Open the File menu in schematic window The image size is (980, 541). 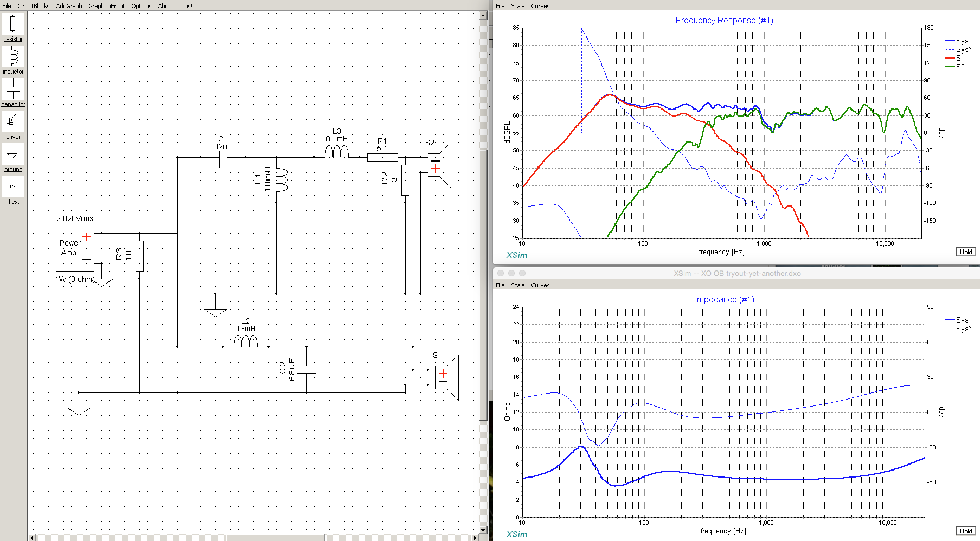[x=7, y=6]
